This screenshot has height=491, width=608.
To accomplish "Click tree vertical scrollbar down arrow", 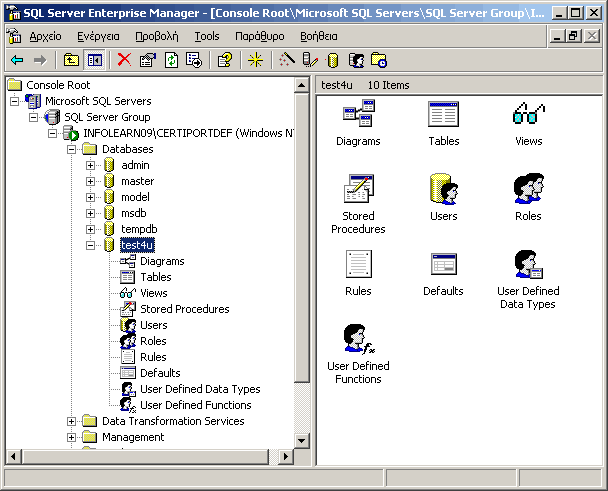I will (302, 440).
